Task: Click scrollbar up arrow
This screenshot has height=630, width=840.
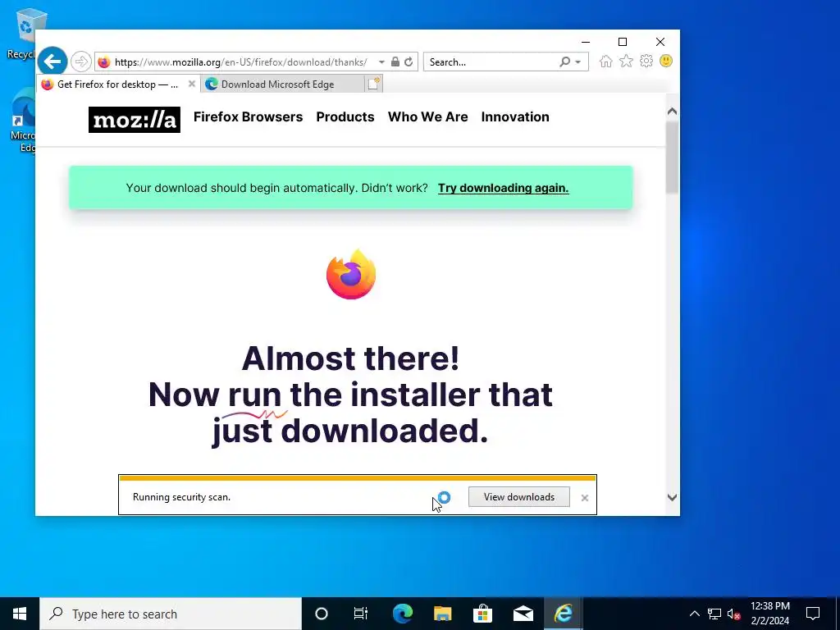Action: point(672,112)
